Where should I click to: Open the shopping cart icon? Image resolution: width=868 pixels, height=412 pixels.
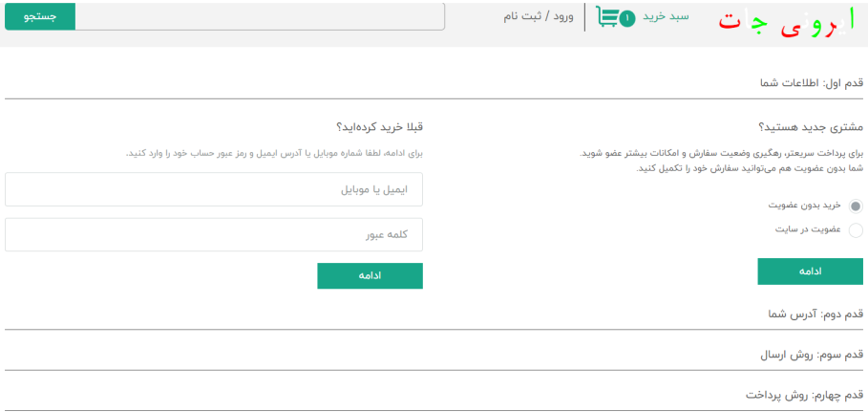606,17
